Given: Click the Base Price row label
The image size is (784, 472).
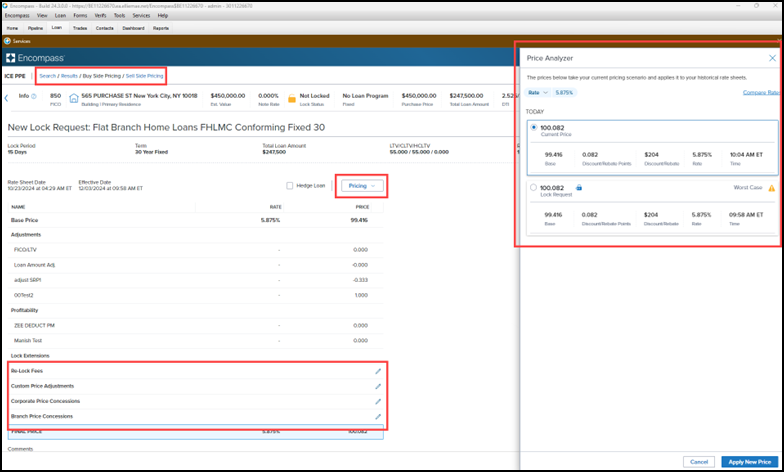Looking at the screenshot, I should (24, 220).
